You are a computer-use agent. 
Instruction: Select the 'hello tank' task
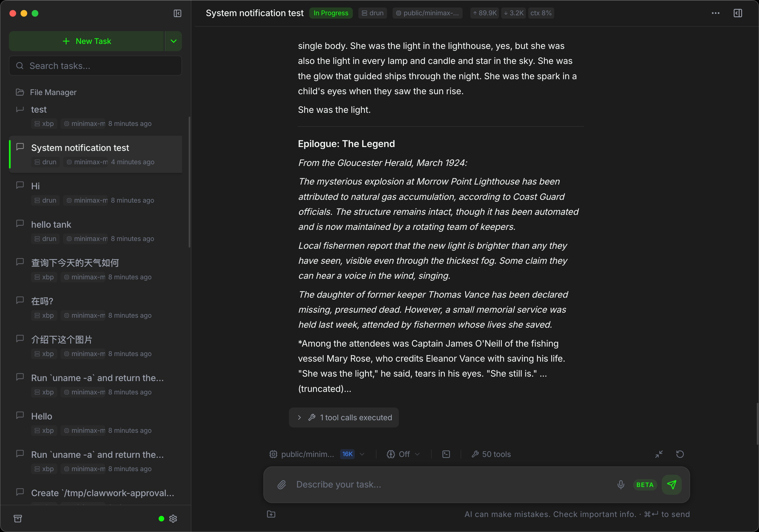(x=51, y=225)
